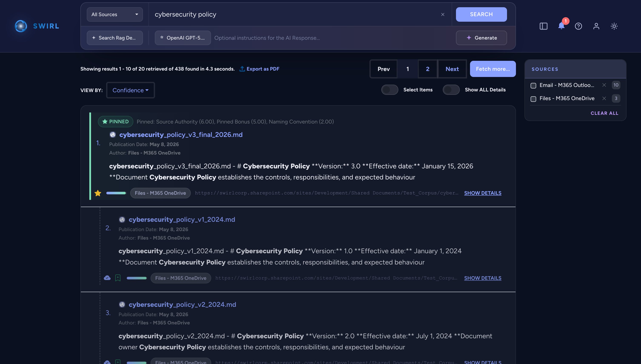Open the All Sources dropdown
The image size is (641, 364).
coord(115,14)
